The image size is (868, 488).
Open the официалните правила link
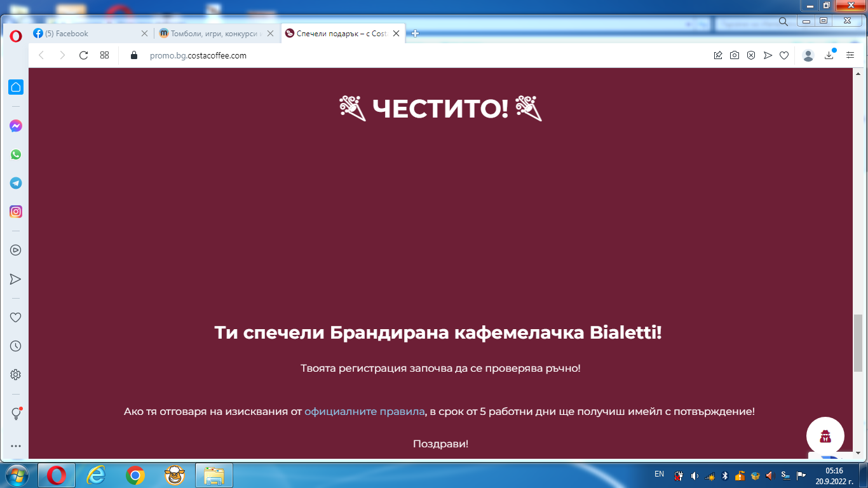coord(364,411)
